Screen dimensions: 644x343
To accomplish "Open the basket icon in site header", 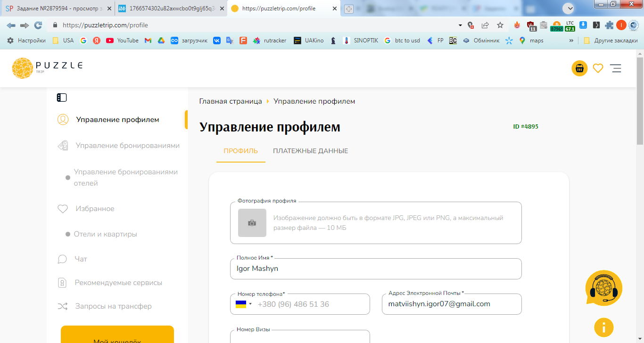I will coord(579,68).
